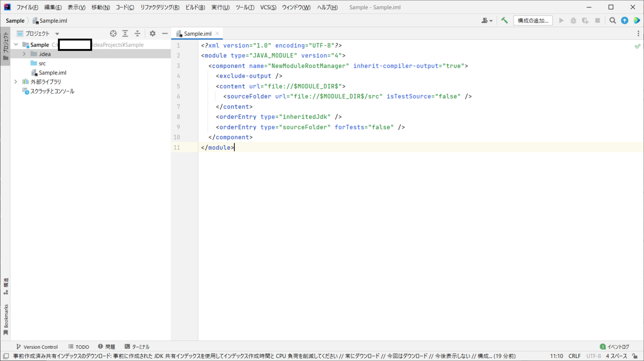Click the Build project hammer icon
644x361 pixels.
point(504,21)
